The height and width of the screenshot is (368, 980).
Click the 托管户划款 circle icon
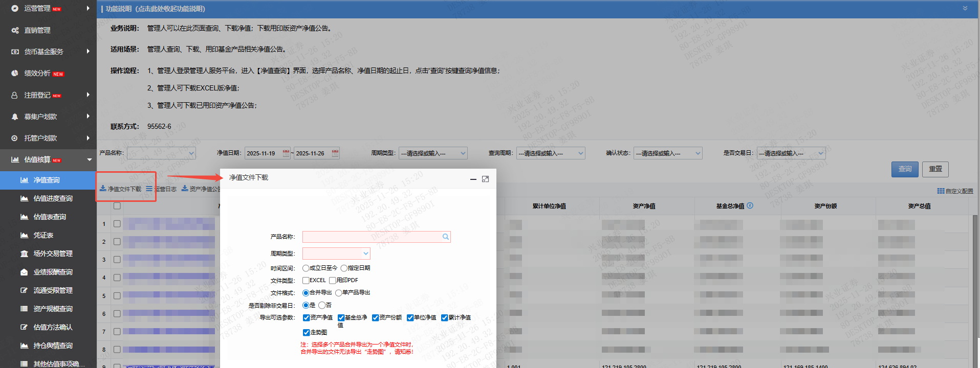15,138
